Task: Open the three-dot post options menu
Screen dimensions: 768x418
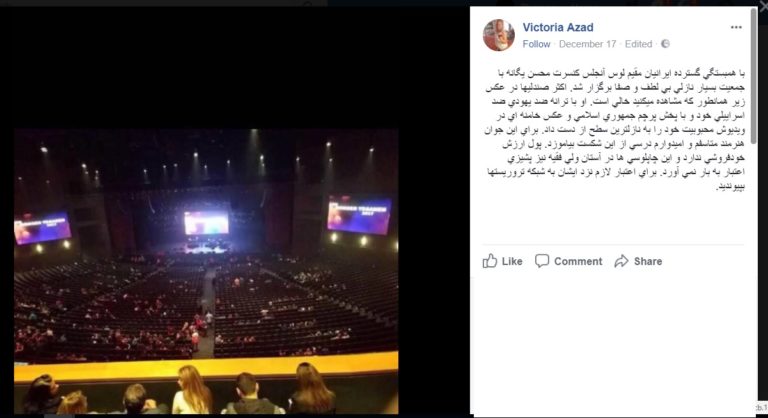Action: coord(736,27)
